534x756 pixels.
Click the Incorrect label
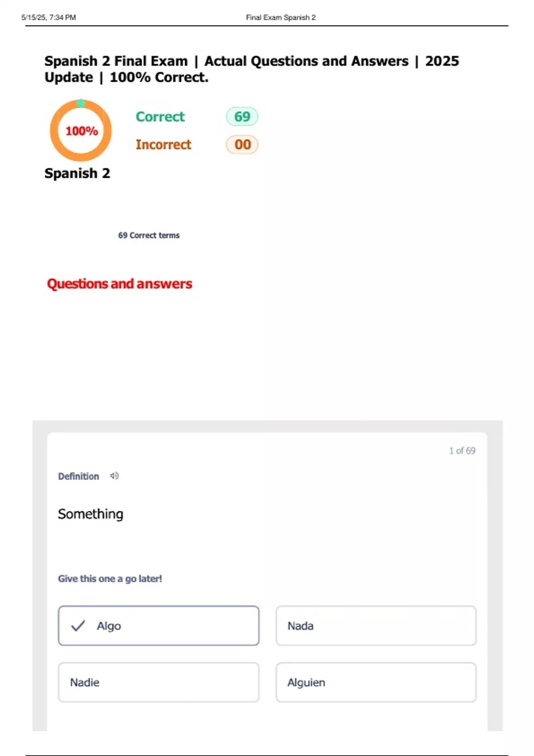(163, 145)
